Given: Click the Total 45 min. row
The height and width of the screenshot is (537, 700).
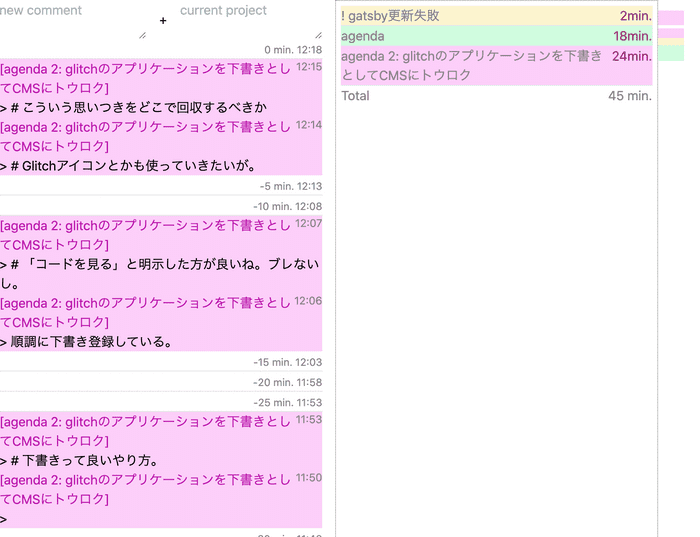Looking at the screenshot, I should click(x=496, y=96).
